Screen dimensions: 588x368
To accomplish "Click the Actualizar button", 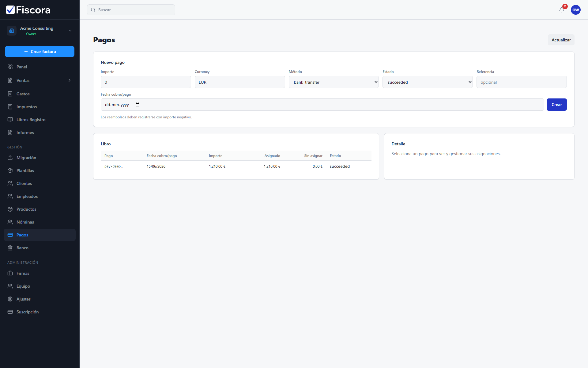I will [x=561, y=40].
